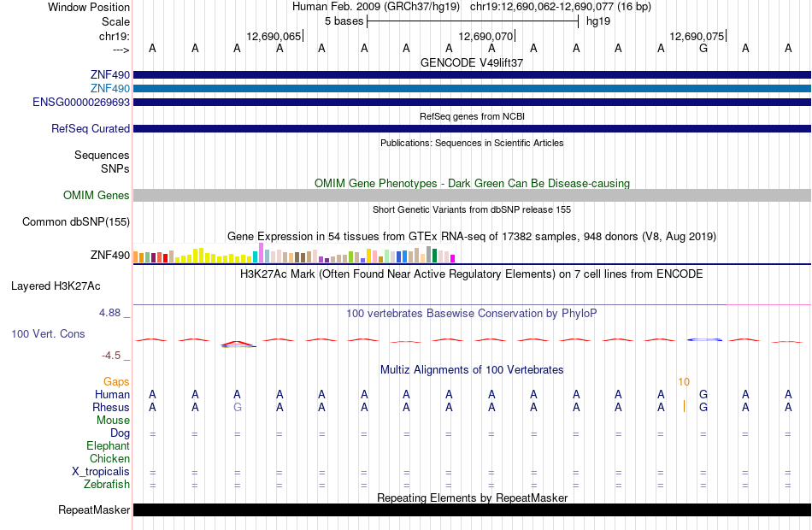The width and height of the screenshot is (812, 530).
Task: Click the Rhesus G mismatch base
Action: point(237,407)
